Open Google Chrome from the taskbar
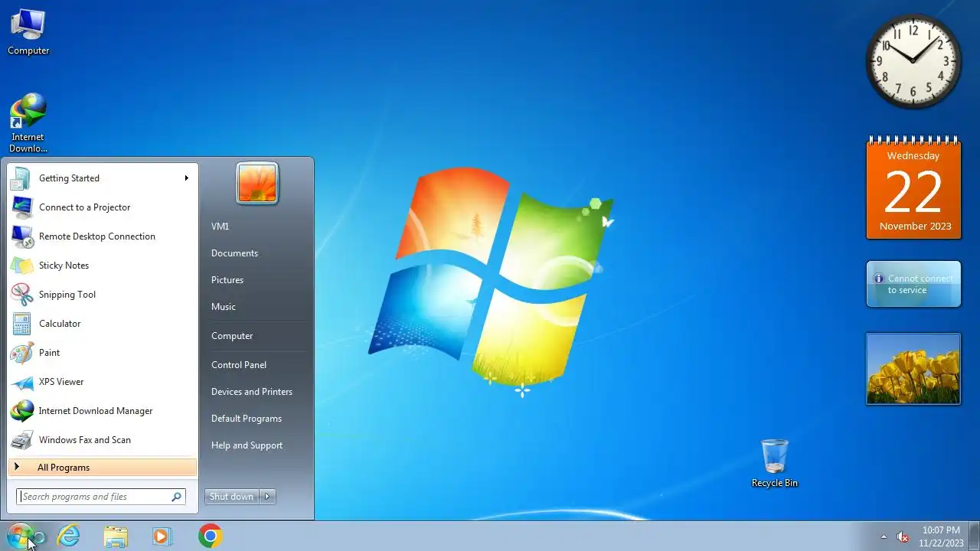The image size is (980, 551). (210, 536)
